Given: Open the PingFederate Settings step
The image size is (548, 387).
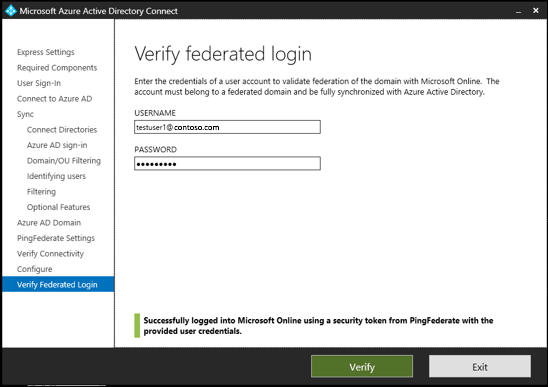Looking at the screenshot, I should (x=56, y=238).
